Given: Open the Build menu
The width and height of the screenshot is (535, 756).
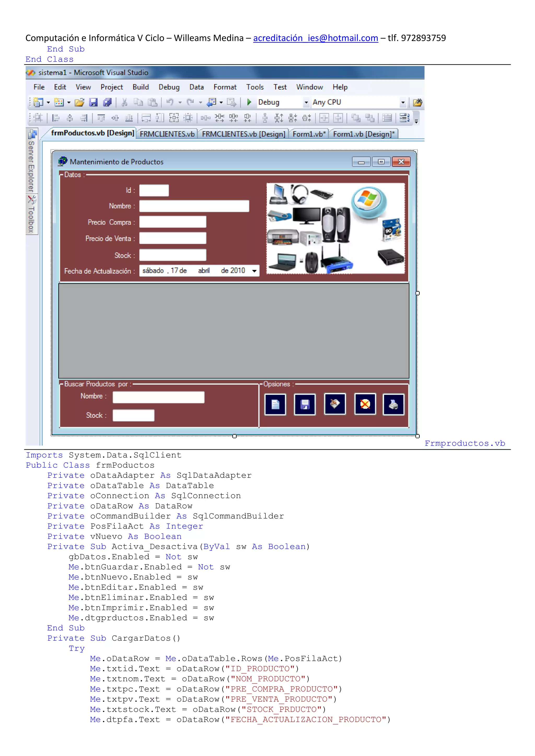Looking at the screenshot, I should coord(141,87).
